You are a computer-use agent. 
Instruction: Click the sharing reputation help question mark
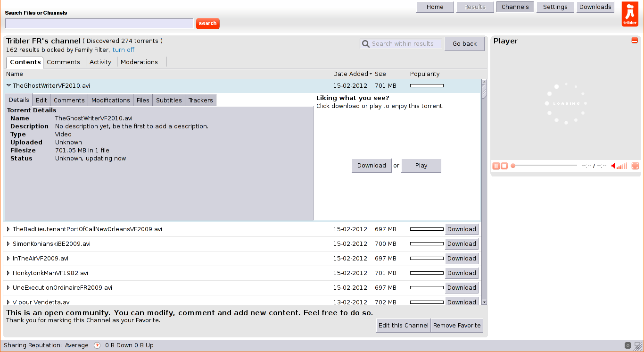click(x=97, y=345)
